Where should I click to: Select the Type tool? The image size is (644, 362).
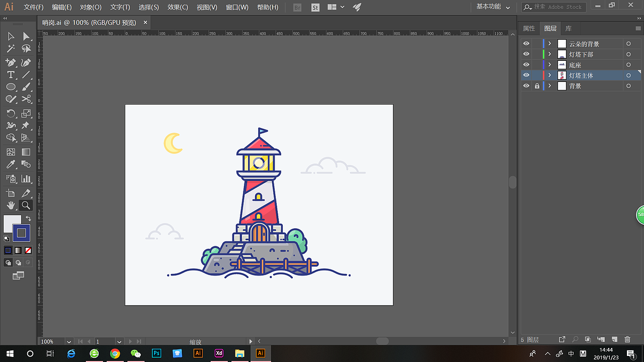point(11,75)
